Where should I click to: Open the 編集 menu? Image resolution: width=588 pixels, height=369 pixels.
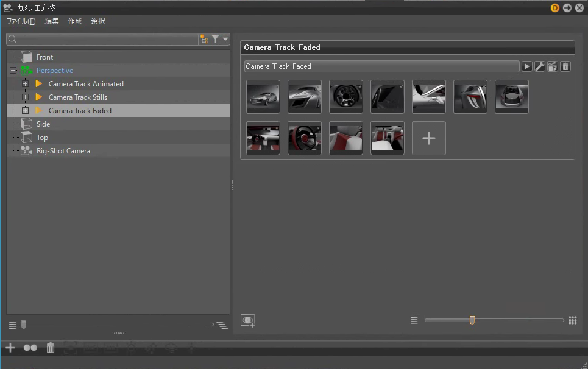[52, 21]
